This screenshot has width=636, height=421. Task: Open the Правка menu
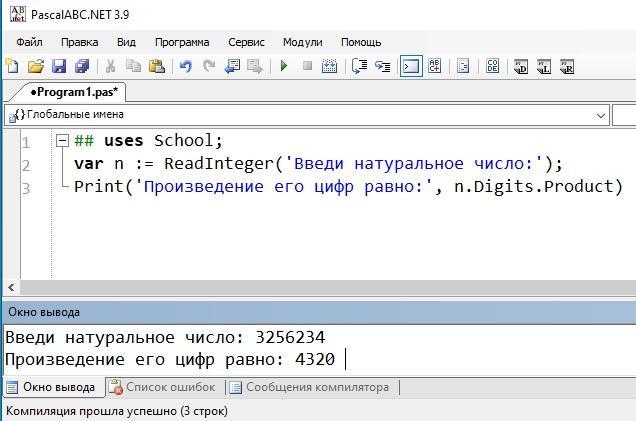pos(80,42)
